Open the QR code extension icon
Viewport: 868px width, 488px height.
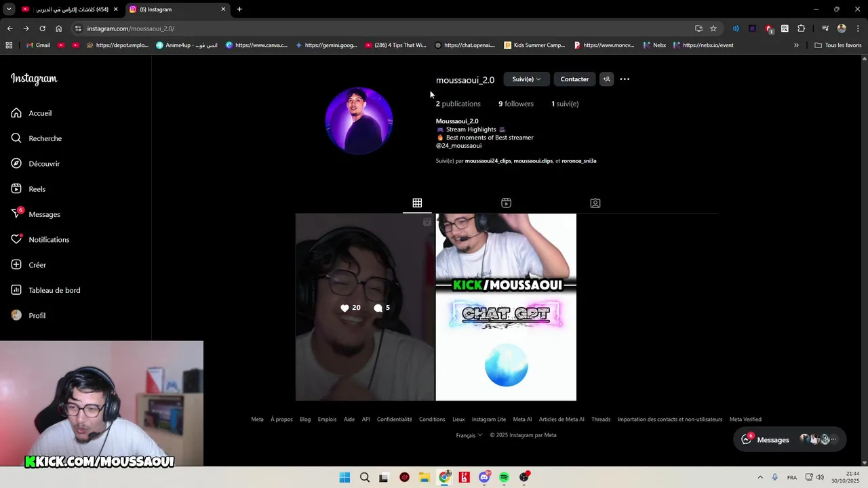pyautogui.click(x=785, y=28)
